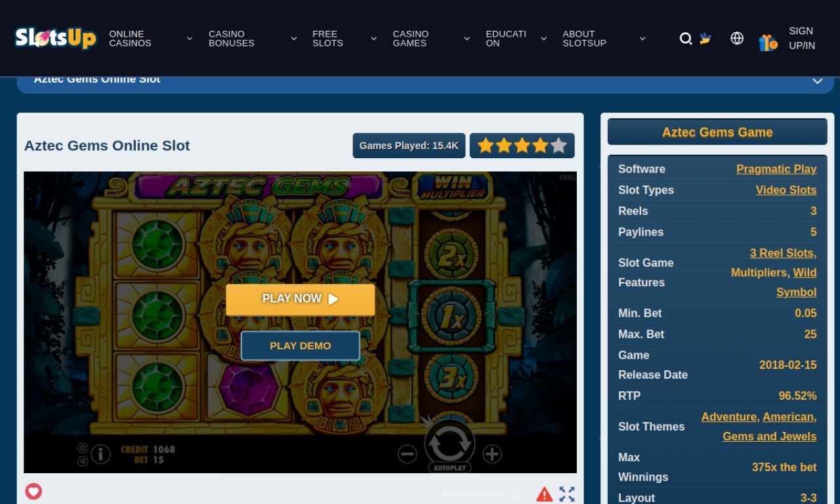Open the Pragmatic Play software link
Viewport: 840px width, 504px height.
[x=776, y=169]
